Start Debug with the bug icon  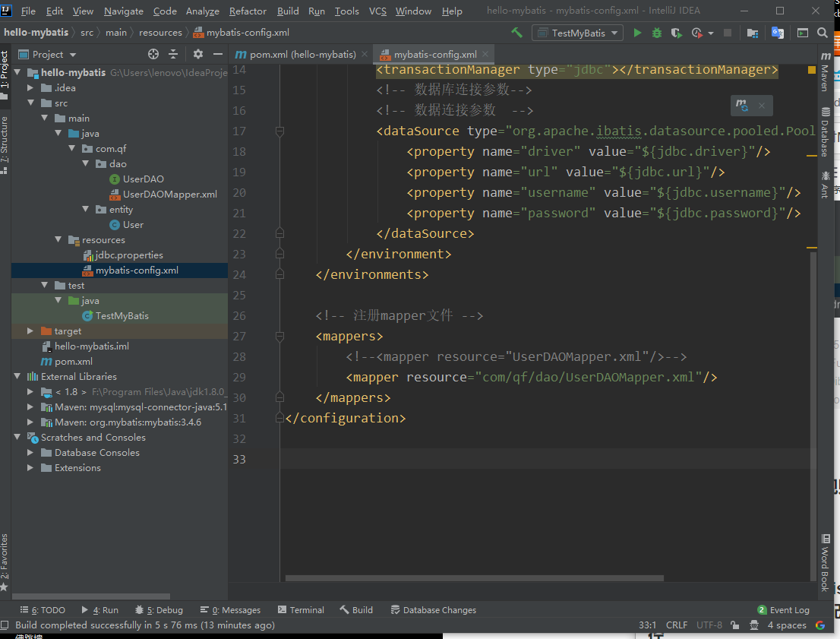click(656, 32)
